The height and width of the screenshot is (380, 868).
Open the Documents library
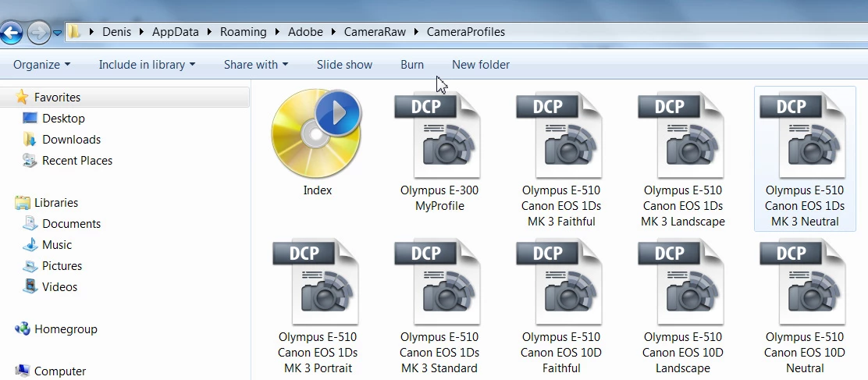coord(71,223)
